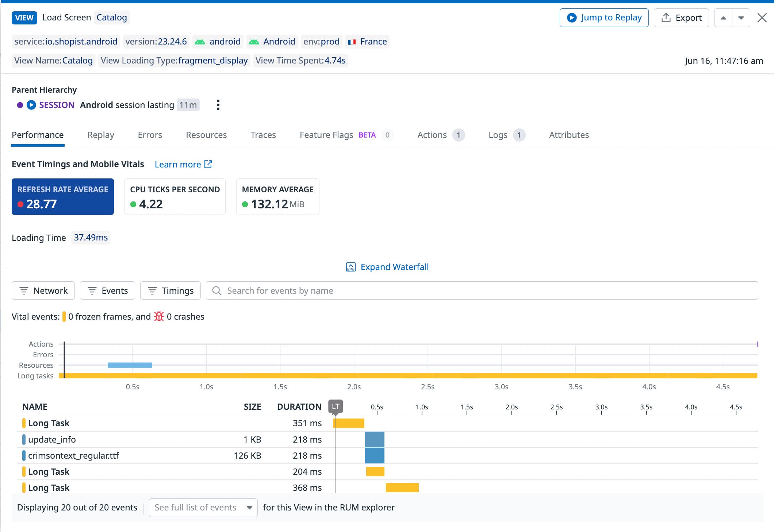This screenshot has width=774, height=532.
Task: Toggle the Events filter
Action: click(107, 290)
